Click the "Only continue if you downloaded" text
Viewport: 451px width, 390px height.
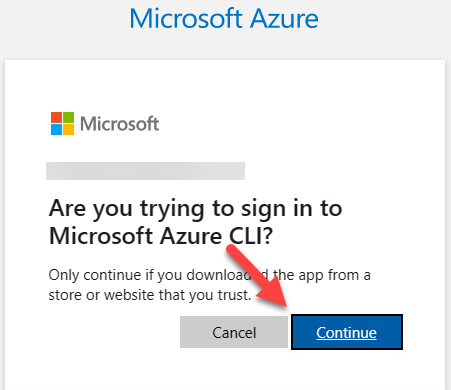pyautogui.click(x=158, y=275)
